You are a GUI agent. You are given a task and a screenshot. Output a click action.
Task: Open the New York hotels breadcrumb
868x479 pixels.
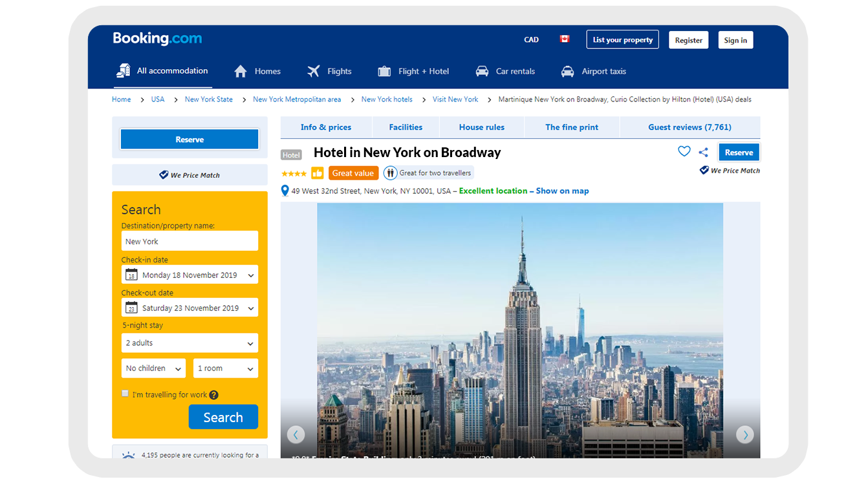coord(387,100)
